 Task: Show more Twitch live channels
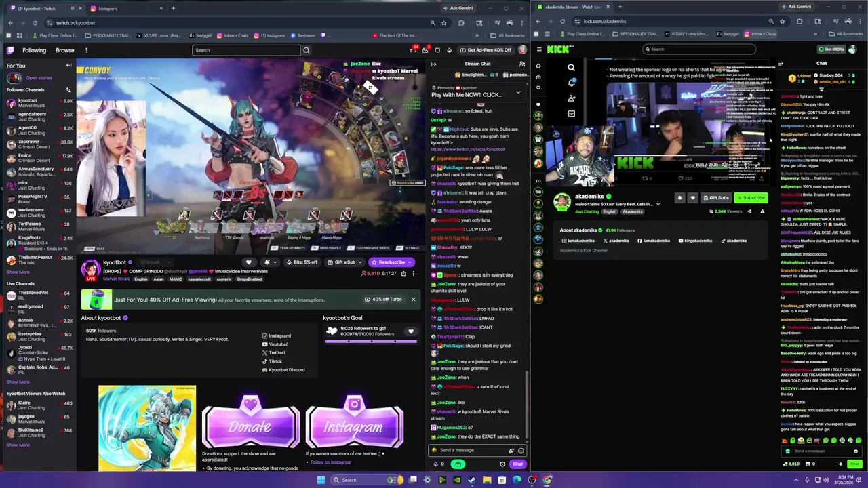pyautogui.click(x=18, y=382)
